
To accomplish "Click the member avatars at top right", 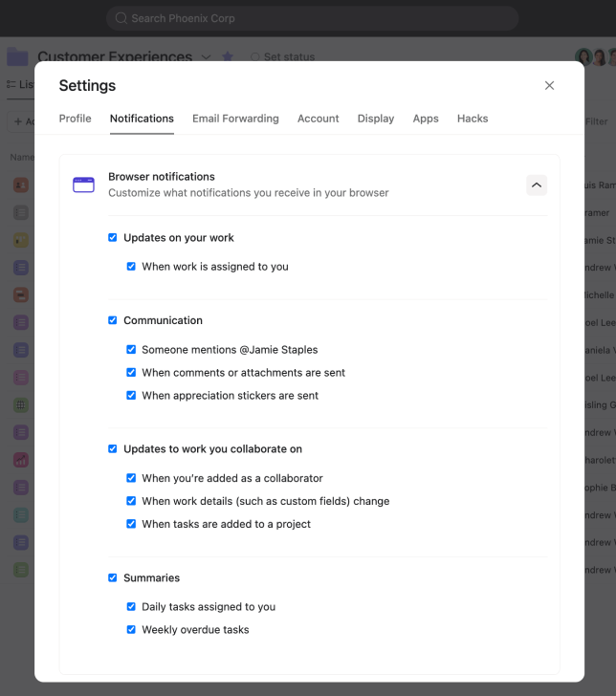I will (595, 57).
